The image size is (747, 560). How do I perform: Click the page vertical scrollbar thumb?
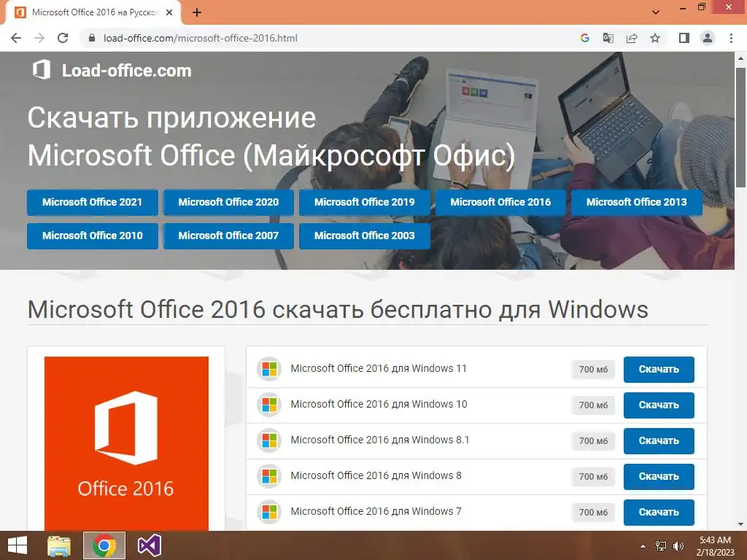point(740,128)
